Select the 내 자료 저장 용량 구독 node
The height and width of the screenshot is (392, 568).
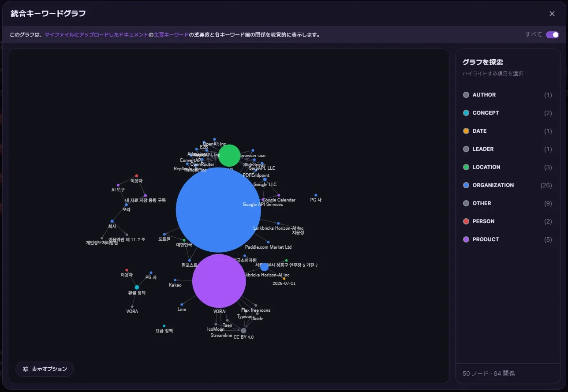(x=146, y=195)
